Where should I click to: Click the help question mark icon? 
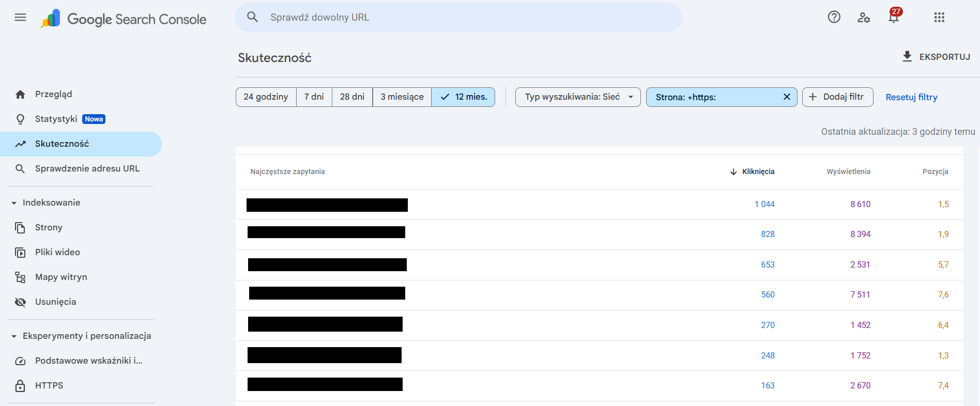point(834,17)
